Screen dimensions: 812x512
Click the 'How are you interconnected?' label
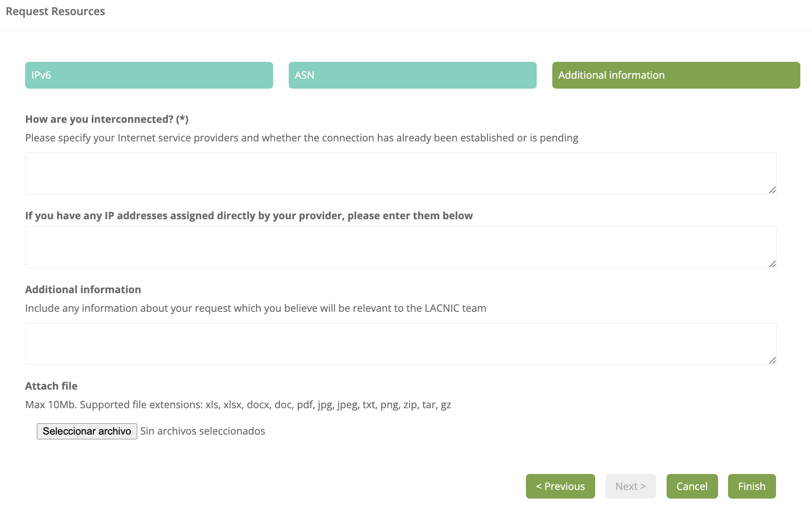[x=107, y=119]
